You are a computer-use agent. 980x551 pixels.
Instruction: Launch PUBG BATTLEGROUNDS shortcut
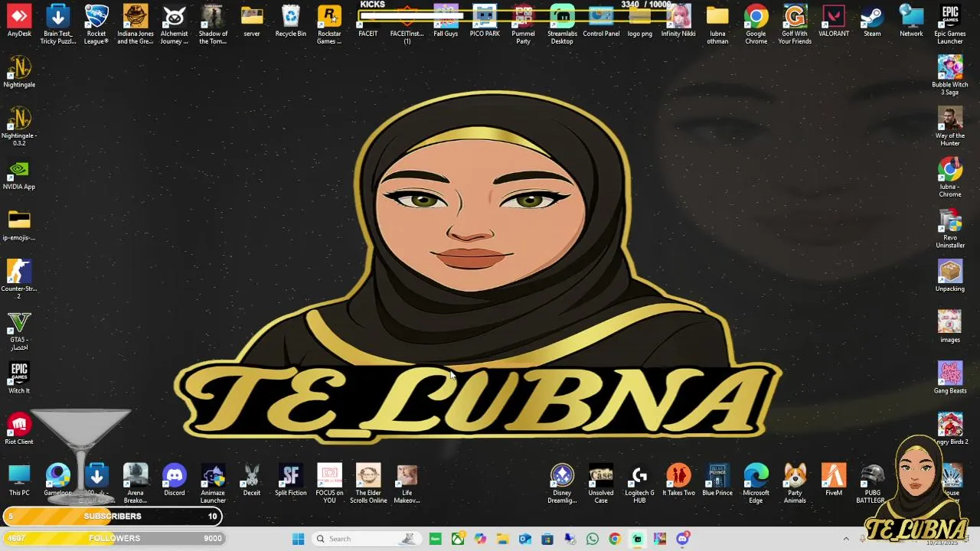pos(872,484)
